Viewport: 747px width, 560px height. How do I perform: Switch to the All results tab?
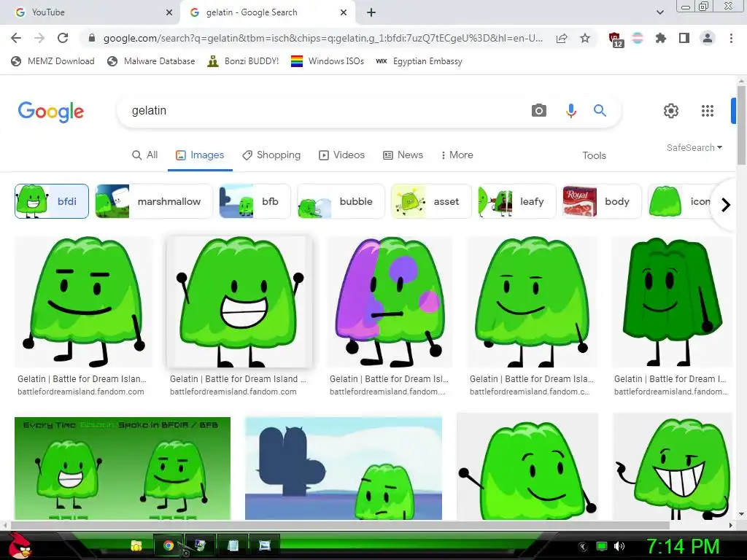coord(145,155)
